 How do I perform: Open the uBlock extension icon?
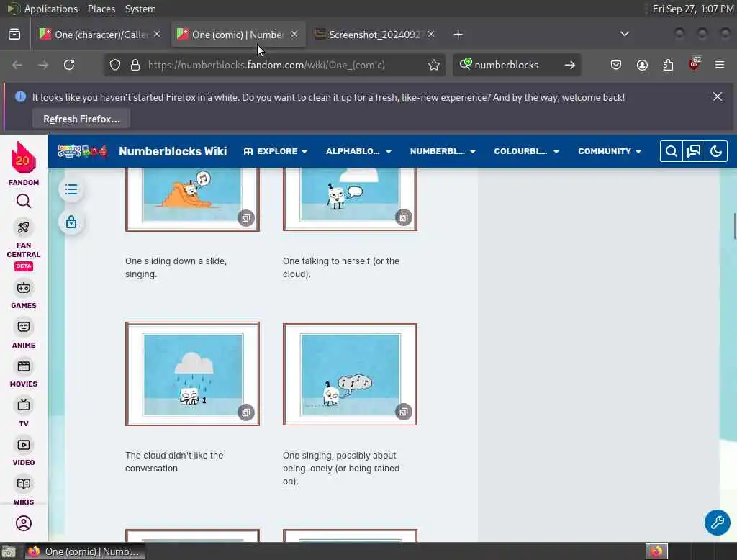(x=695, y=64)
